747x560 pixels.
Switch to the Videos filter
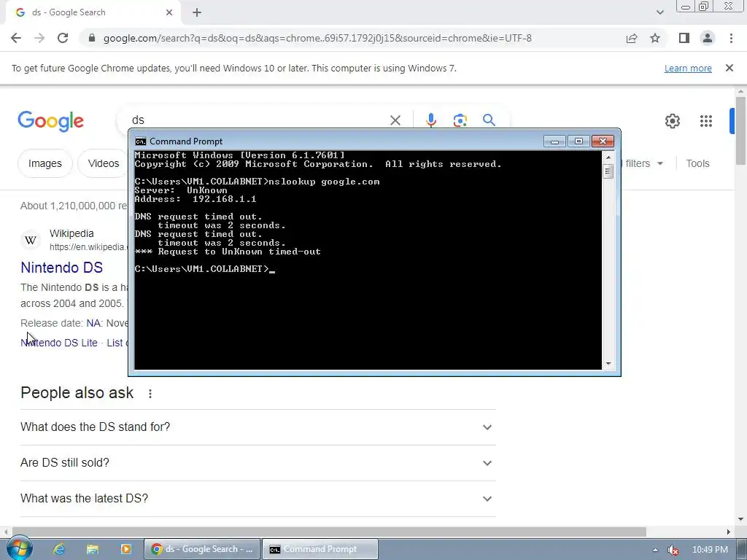coord(104,163)
